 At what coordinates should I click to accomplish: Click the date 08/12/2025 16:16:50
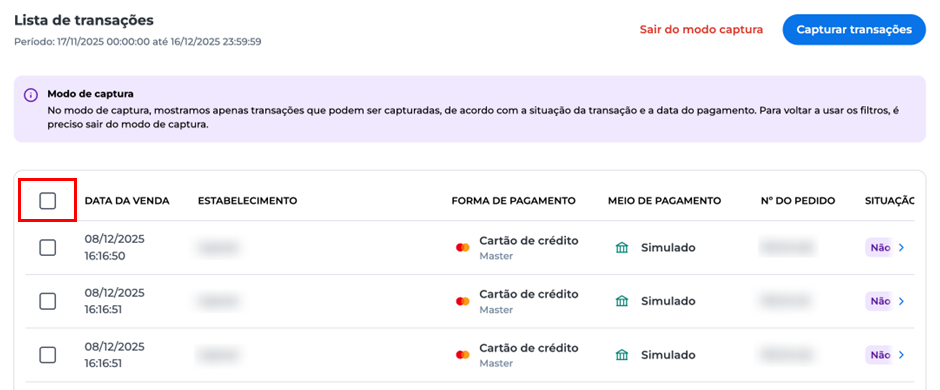click(x=115, y=247)
